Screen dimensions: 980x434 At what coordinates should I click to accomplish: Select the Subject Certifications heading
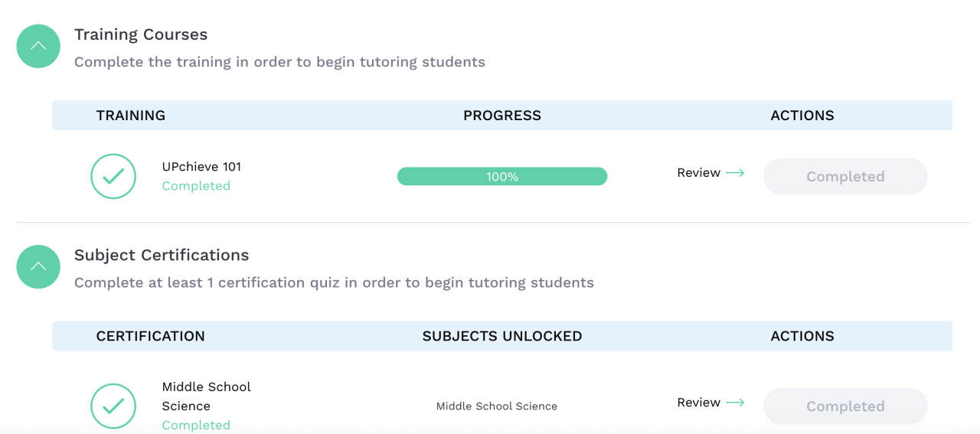[x=162, y=255]
